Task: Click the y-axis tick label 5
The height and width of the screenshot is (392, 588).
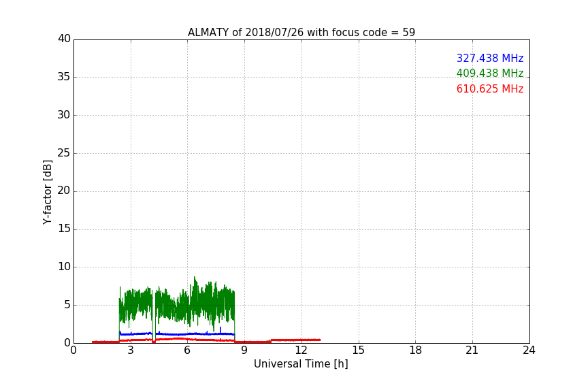Action: click(67, 305)
